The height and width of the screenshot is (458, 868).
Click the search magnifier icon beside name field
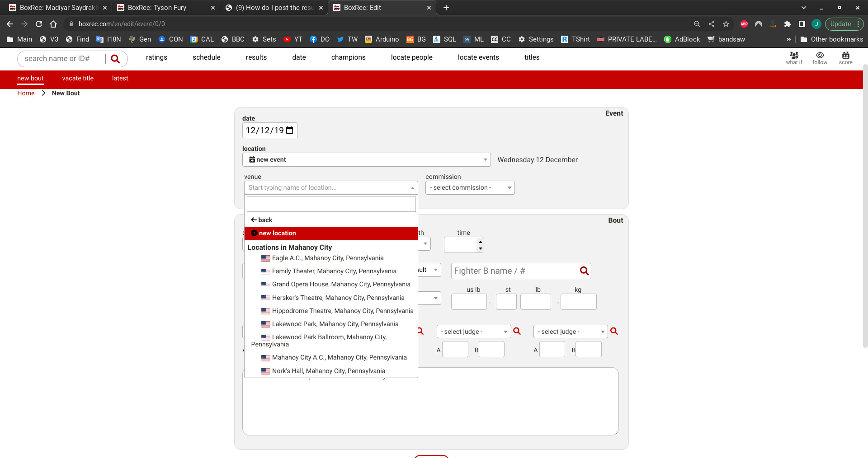tap(115, 59)
